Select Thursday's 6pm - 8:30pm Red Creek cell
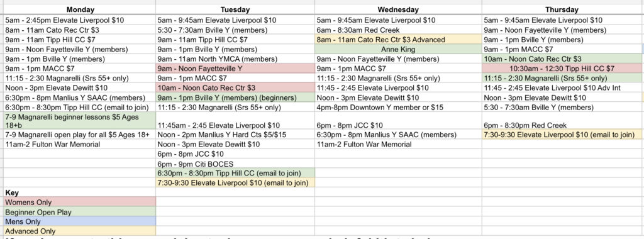 click(562, 125)
